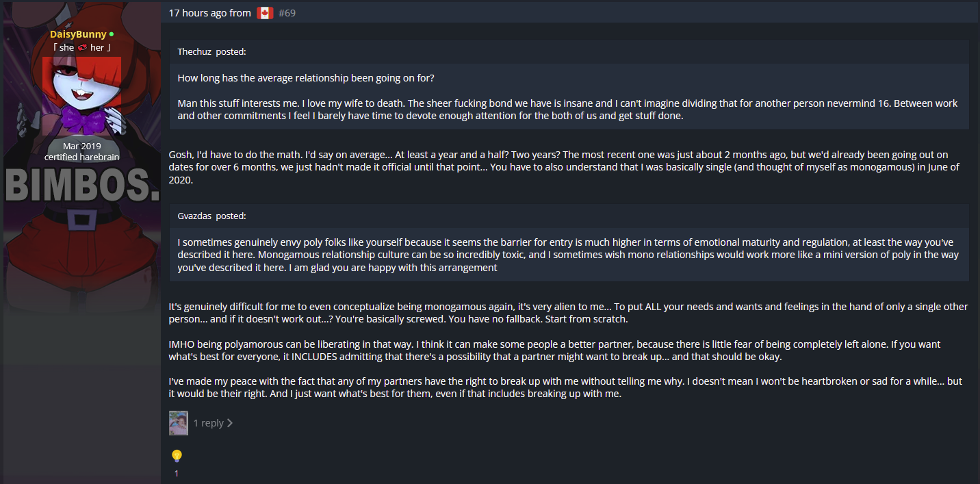
Task: Click the lips icon between she and her
Action: click(x=82, y=48)
